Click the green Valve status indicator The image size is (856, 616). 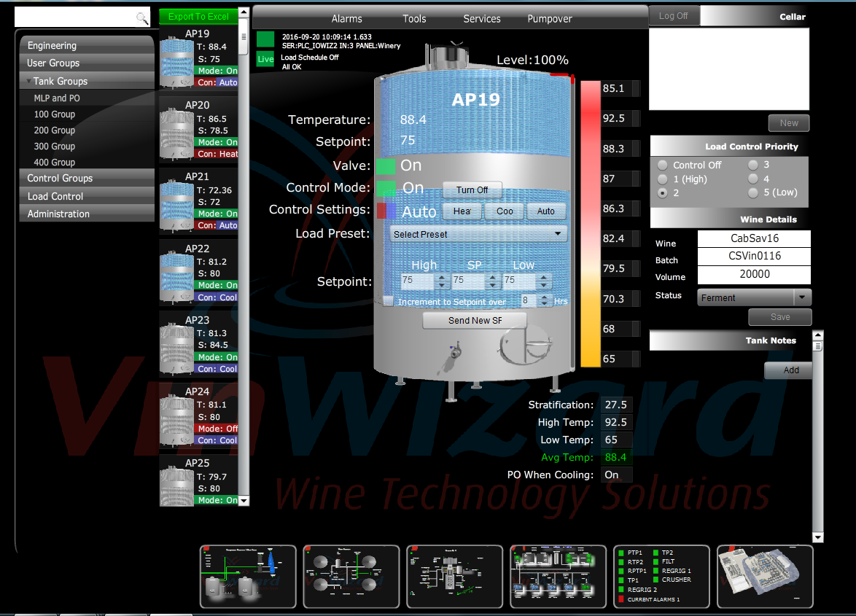(386, 165)
